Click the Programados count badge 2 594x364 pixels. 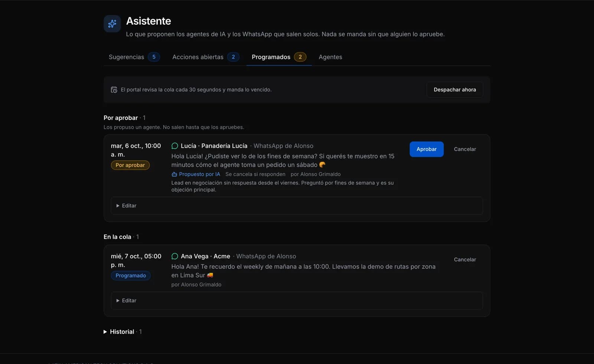(x=300, y=57)
